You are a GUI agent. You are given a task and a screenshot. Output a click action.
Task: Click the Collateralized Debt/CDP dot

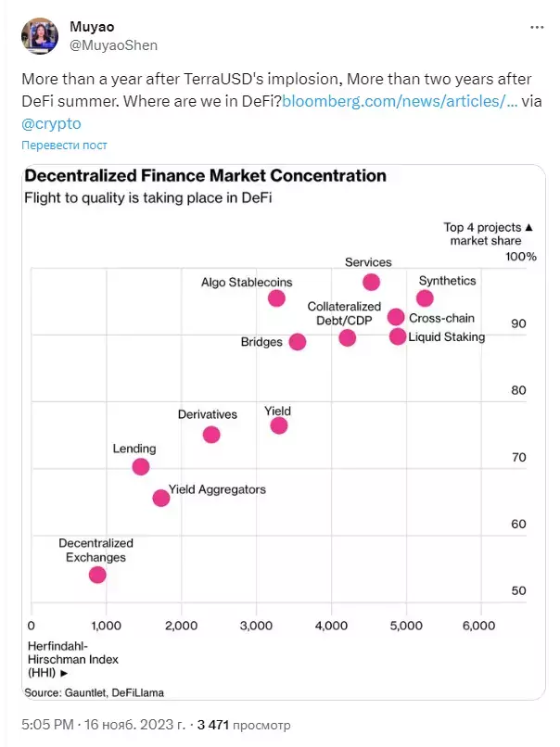(x=348, y=337)
